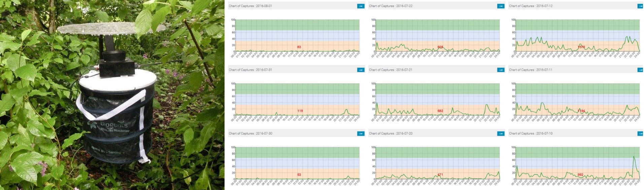Click the red 992 total on 2016-07-10

[580, 175]
